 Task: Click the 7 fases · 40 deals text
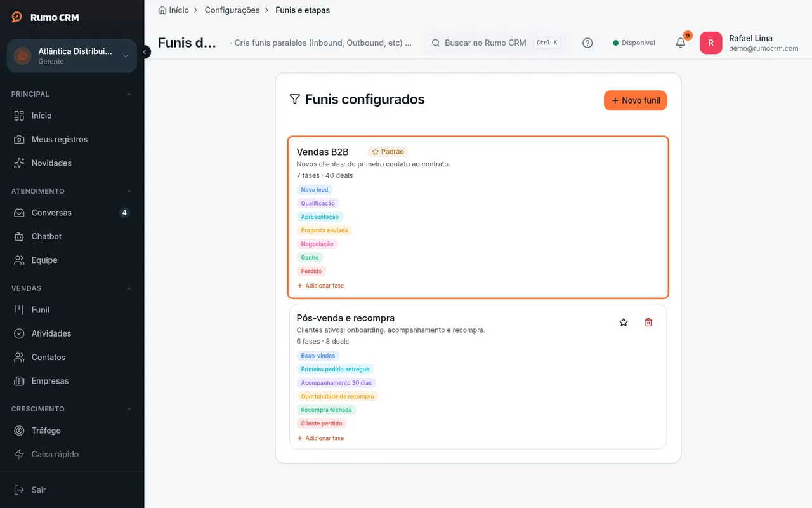click(x=325, y=175)
